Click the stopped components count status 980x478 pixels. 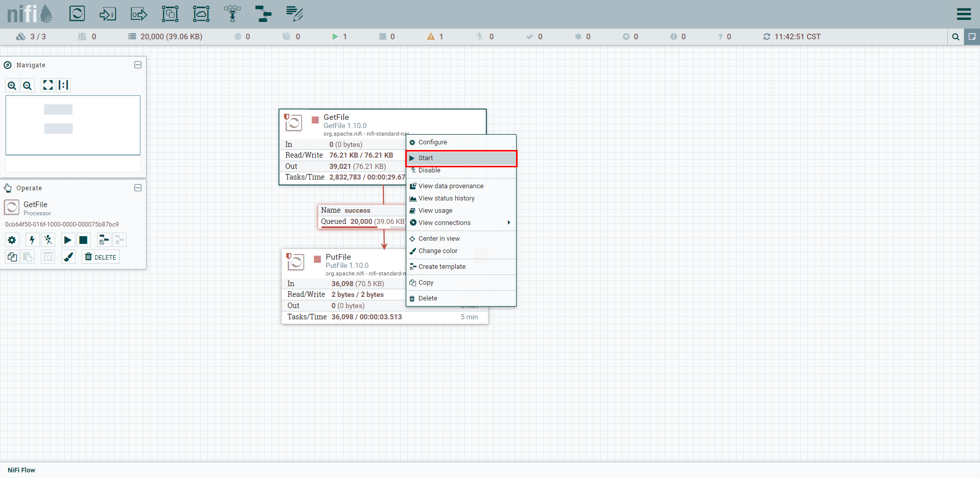pyautogui.click(x=387, y=37)
